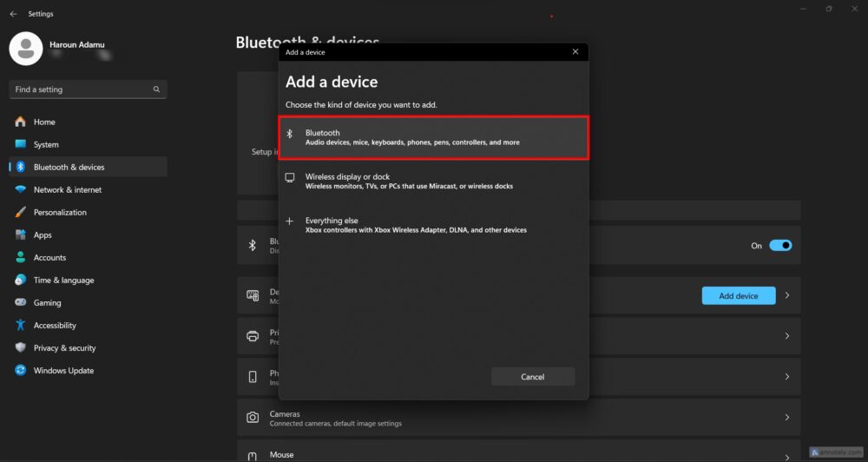Click the System monitor icon
868x462 pixels.
point(20,144)
